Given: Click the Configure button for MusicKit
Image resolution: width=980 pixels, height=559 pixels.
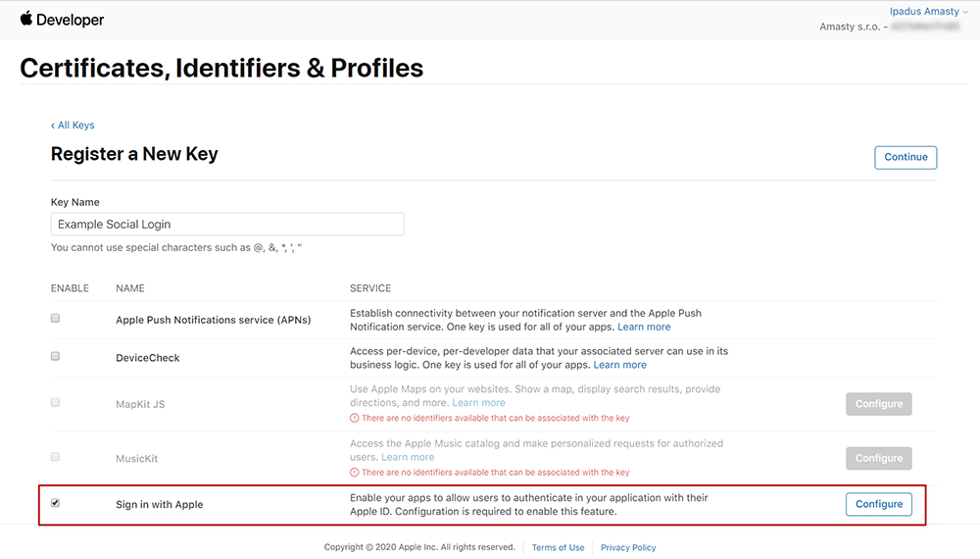Looking at the screenshot, I should (x=879, y=458).
